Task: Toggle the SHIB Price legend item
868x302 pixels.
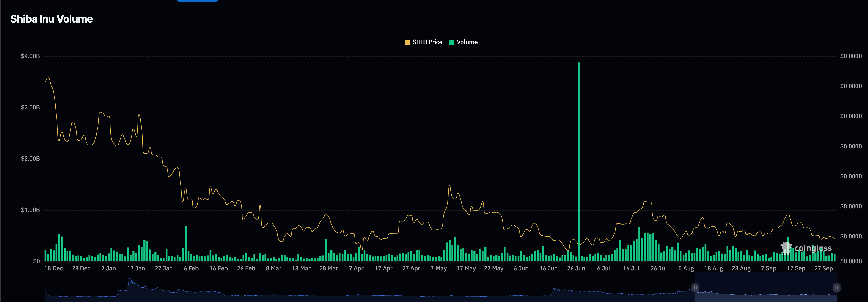Action: point(427,42)
